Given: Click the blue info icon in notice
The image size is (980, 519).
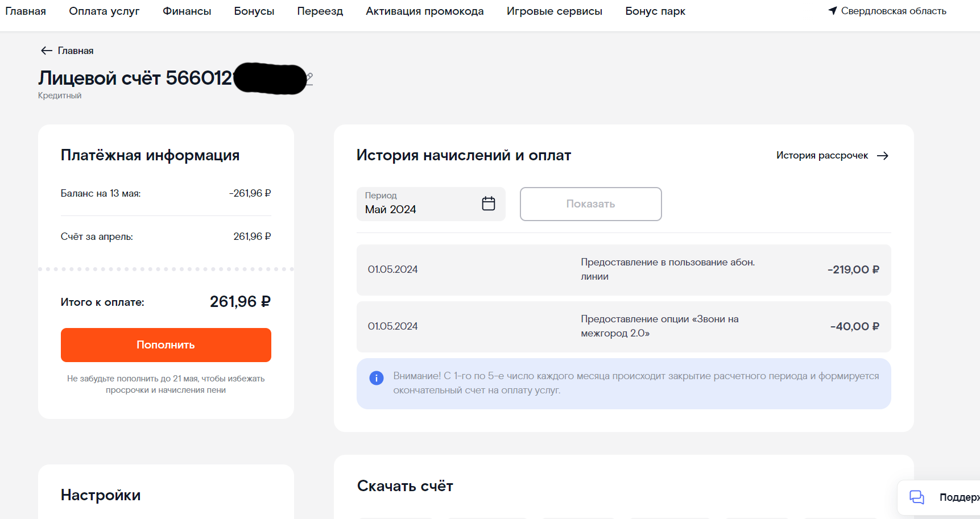Looking at the screenshot, I should pyautogui.click(x=377, y=378).
